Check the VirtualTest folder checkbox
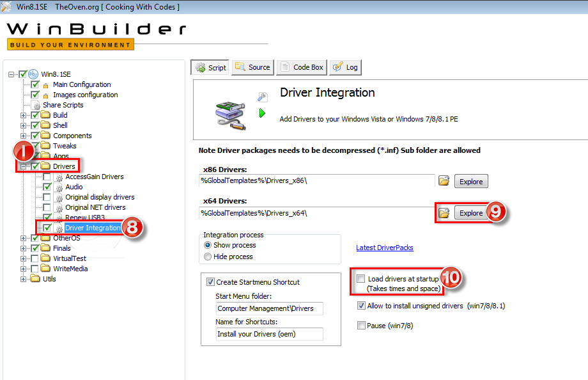Image resolution: width=588 pixels, height=380 pixels. tap(35, 258)
